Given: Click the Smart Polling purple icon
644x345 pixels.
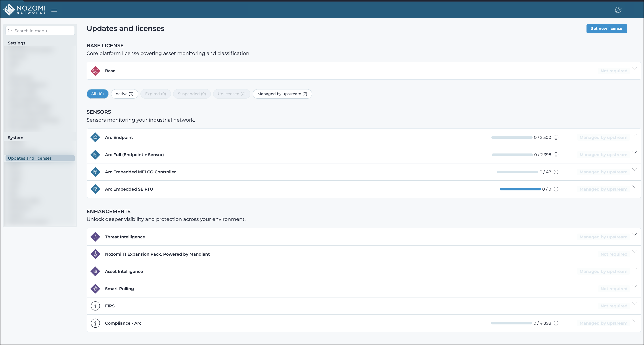Looking at the screenshot, I should 95,289.
